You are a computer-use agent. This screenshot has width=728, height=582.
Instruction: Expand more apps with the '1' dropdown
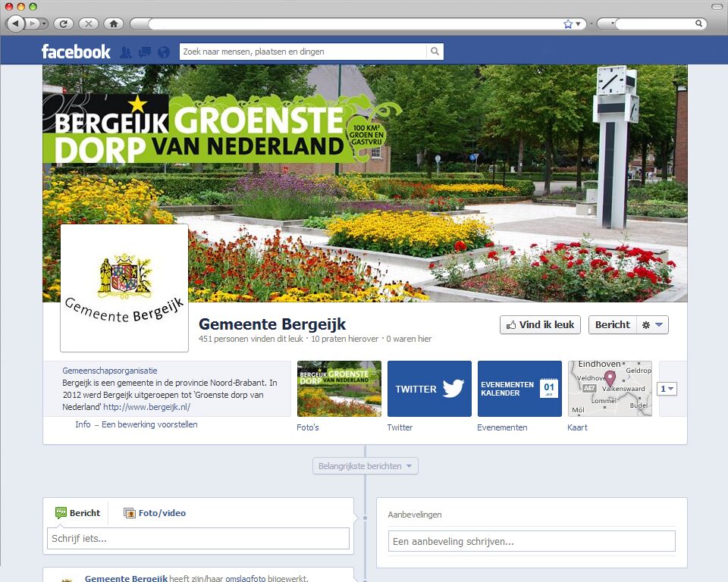(667, 389)
